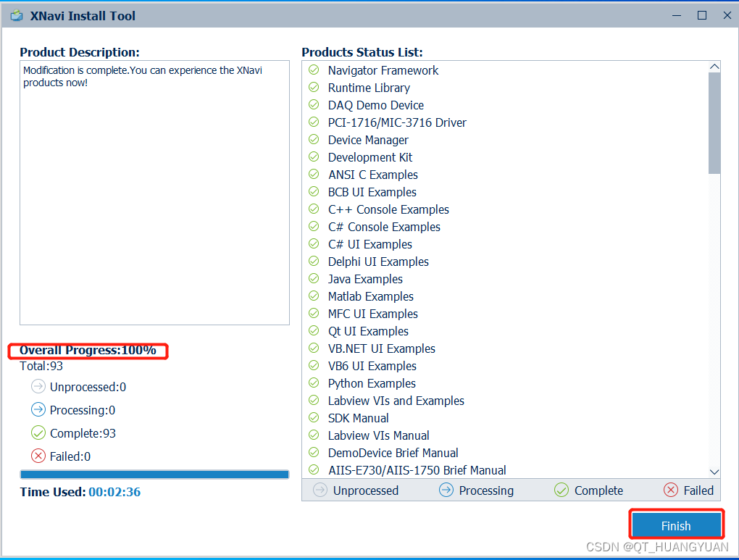The height and width of the screenshot is (560, 739).
Task: Click the legend Complete green check icon
Action: [561, 490]
